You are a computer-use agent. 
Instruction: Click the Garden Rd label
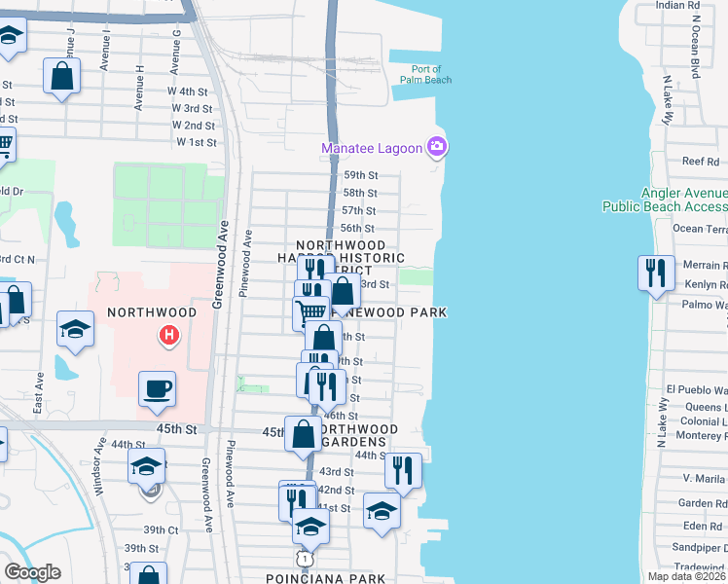point(702,503)
